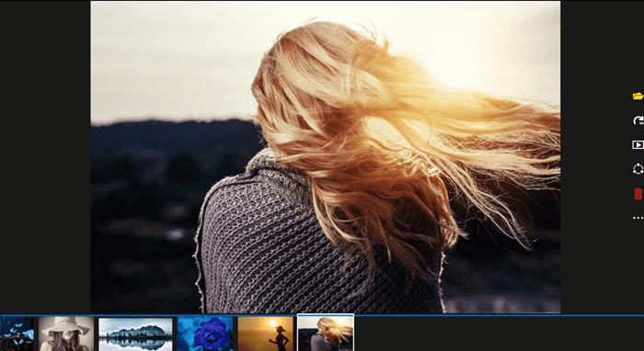Rotate the photo with the arrow icon
Screen dimensions: 644x351
pyautogui.click(x=638, y=120)
